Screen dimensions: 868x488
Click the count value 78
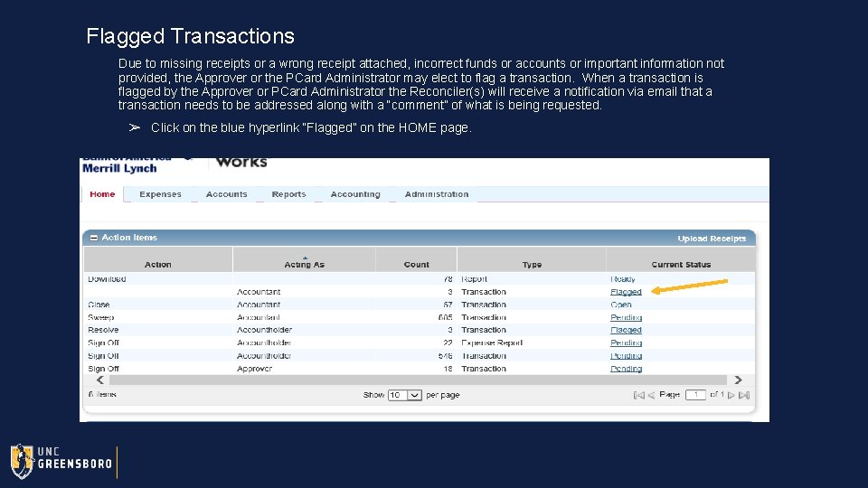click(448, 279)
